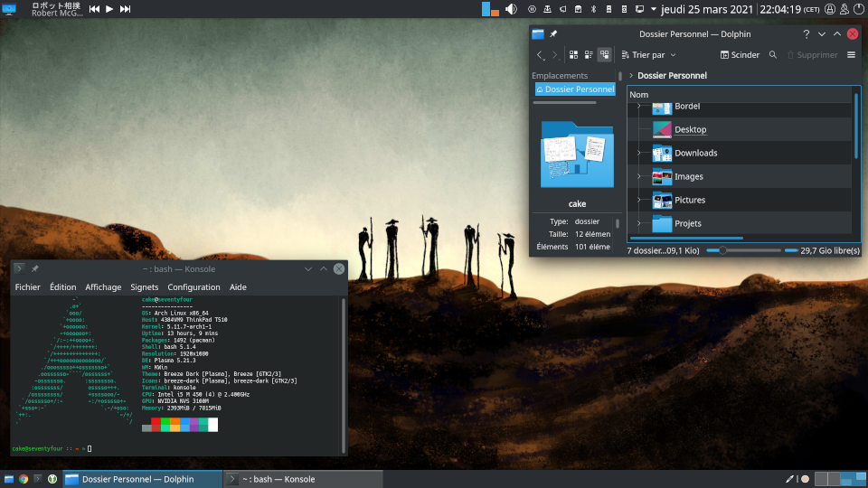Open the Configuration menu in Konsole
This screenshot has height=488, width=868.
pyautogui.click(x=193, y=287)
